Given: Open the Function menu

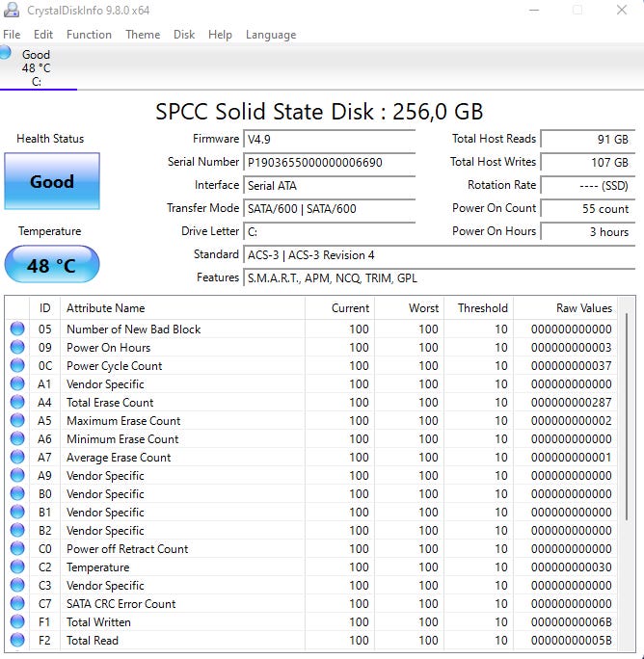Looking at the screenshot, I should 89,35.
